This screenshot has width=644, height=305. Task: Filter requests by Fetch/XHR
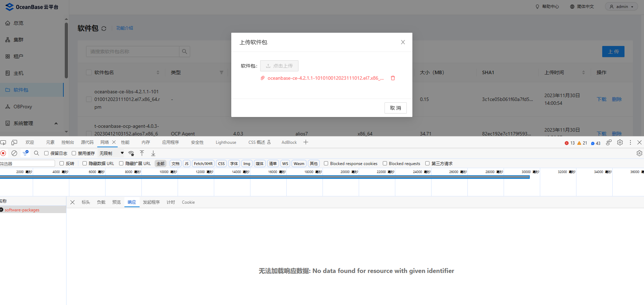click(203, 164)
